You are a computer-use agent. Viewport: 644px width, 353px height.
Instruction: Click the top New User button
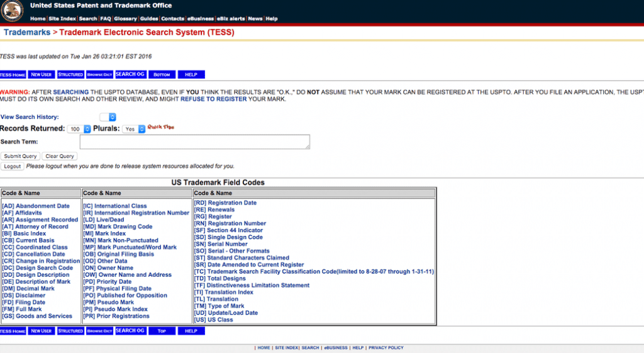(41, 75)
